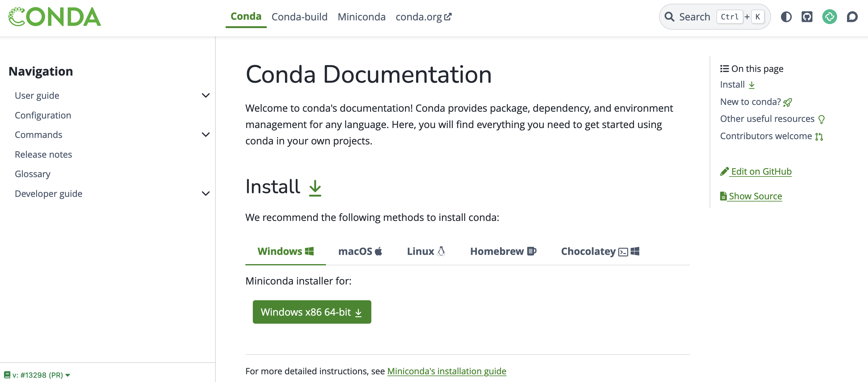Select the Linux install method

coord(426,251)
